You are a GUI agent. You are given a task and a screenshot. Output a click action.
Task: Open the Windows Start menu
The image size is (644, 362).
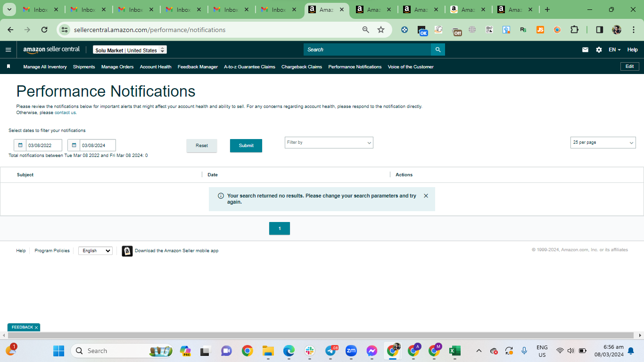click(x=58, y=351)
